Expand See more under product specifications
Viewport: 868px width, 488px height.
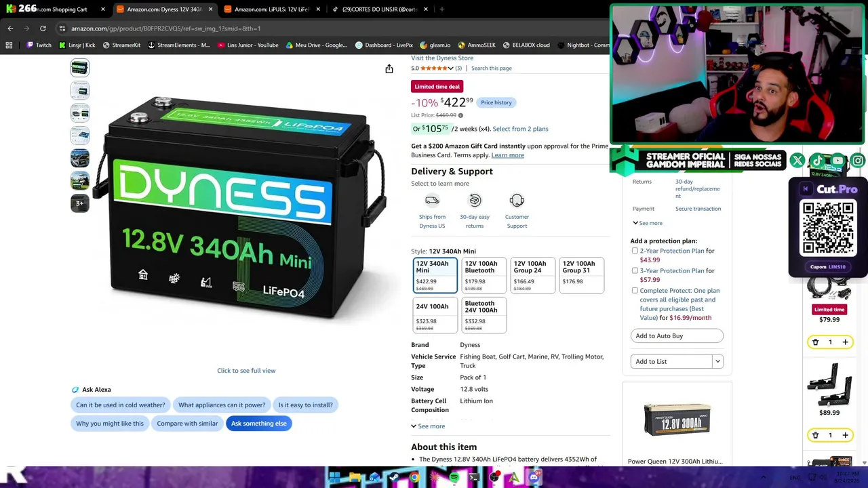tap(428, 426)
